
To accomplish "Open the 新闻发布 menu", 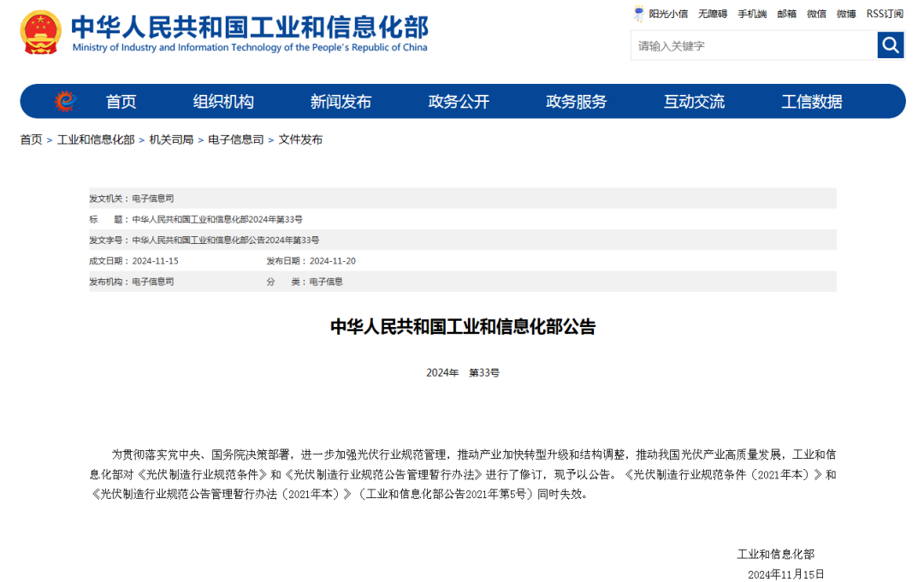I will click(x=341, y=100).
